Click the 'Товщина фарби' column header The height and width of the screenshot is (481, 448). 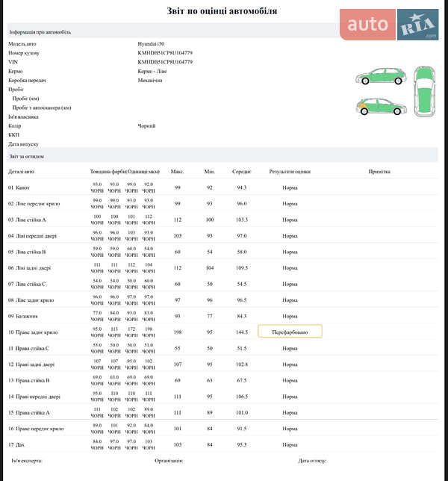point(125,172)
